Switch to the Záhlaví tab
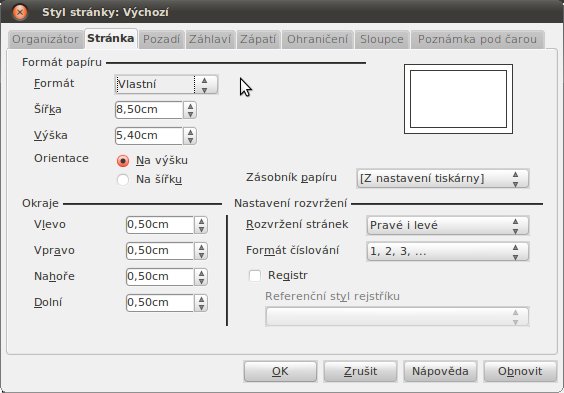Image resolution: width=564 pixels, height=393 pixels. point(210,39)
